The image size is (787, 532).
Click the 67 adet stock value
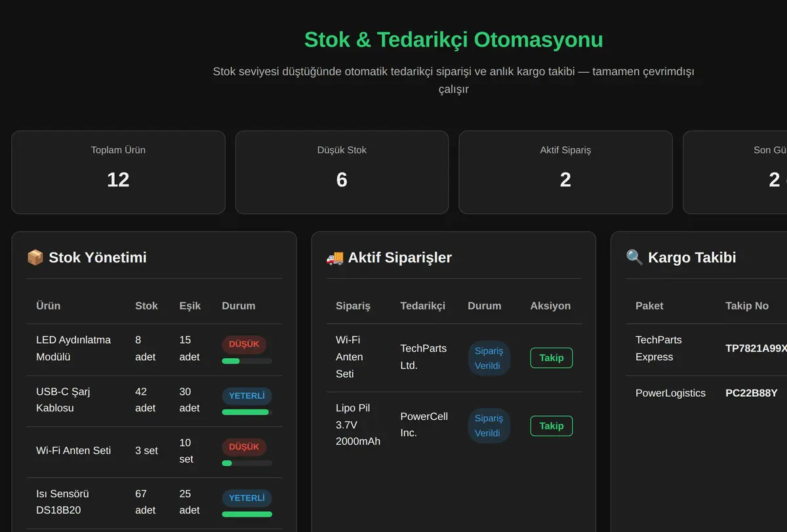146,502
